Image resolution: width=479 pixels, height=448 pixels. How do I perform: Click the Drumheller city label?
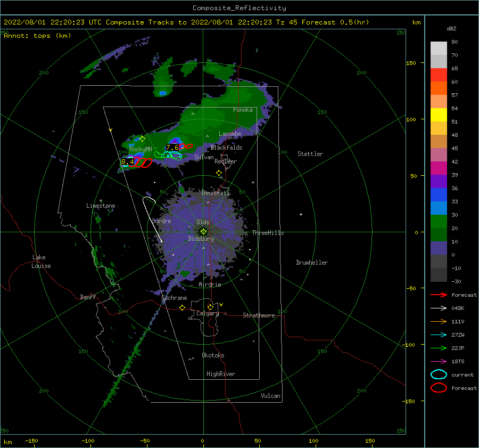click(x=312, y=263)
